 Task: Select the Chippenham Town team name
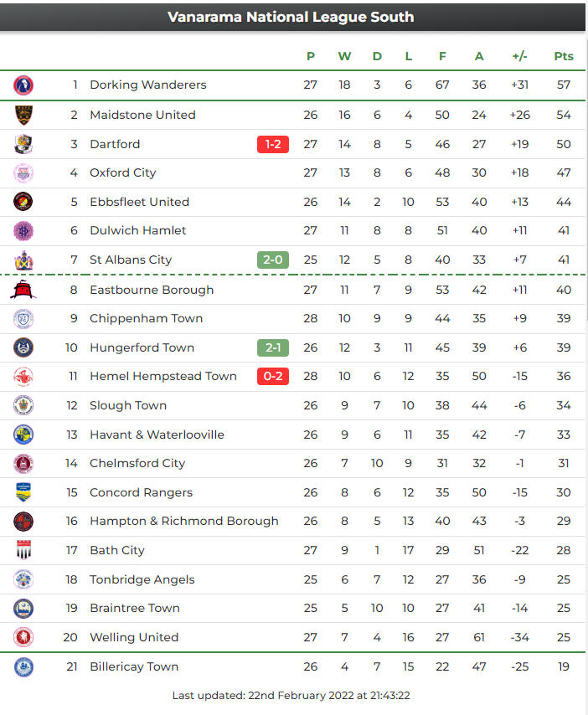coord(134,318)
